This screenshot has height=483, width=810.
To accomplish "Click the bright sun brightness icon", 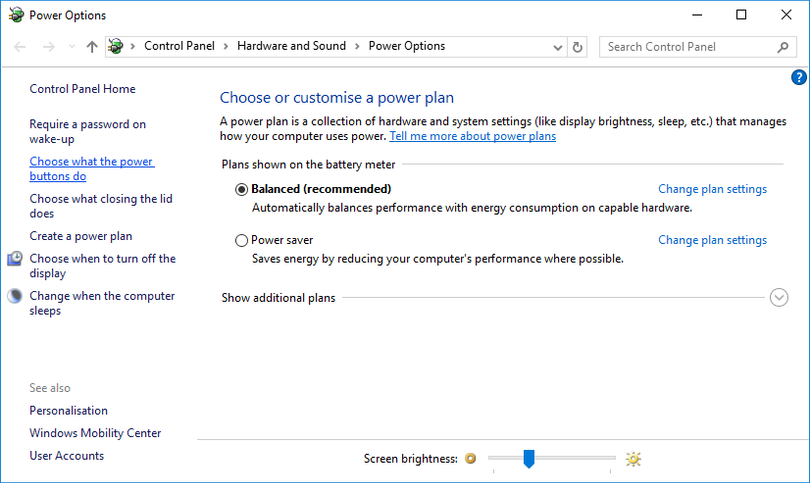I will point(632,459).
